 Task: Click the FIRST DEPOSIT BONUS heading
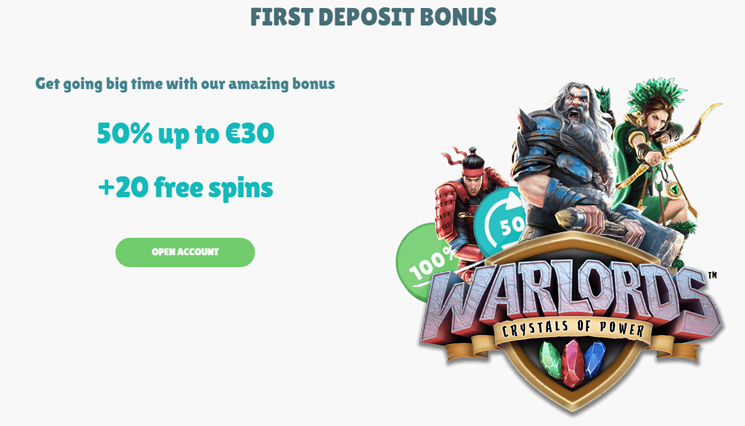point(373,17)
